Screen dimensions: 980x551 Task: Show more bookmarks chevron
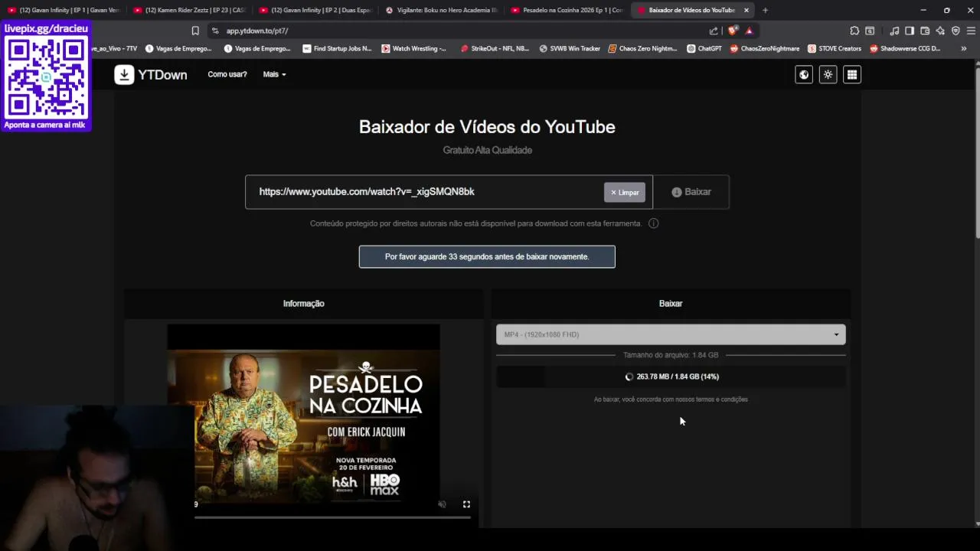pos(963,48)
